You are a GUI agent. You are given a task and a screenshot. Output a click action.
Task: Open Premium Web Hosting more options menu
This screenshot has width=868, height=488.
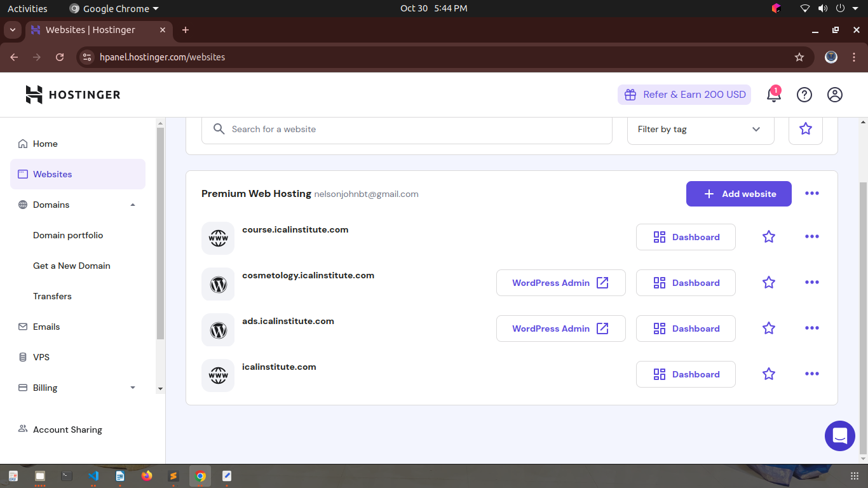click(x=812, y=194)
